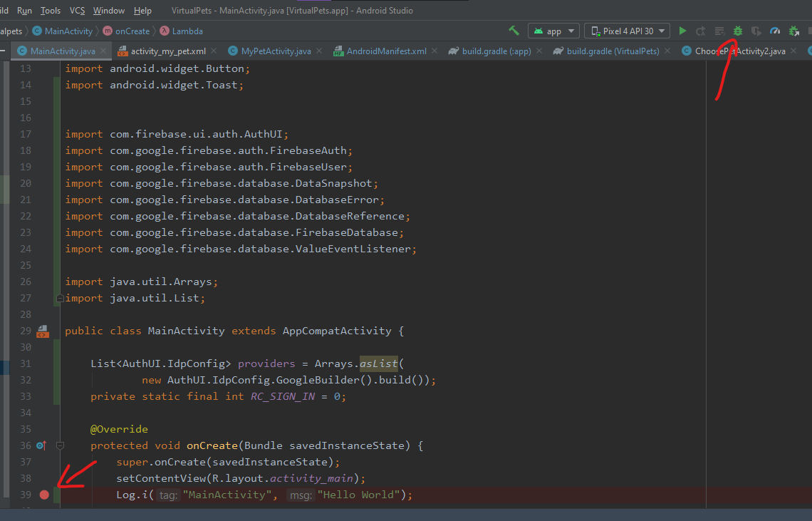Screen dimensions: 812x521
Task: Click the MainActivity breadcrumb in navigation bar
Action: [68, 31]
